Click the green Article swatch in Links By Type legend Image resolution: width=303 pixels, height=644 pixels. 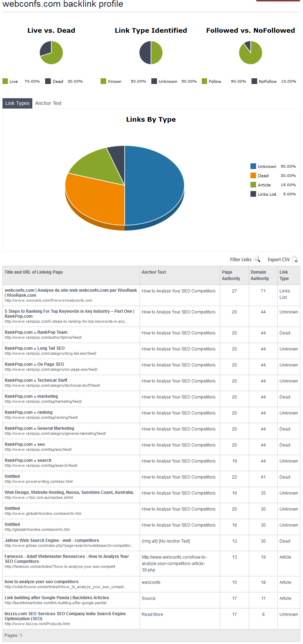click(253, 185)
